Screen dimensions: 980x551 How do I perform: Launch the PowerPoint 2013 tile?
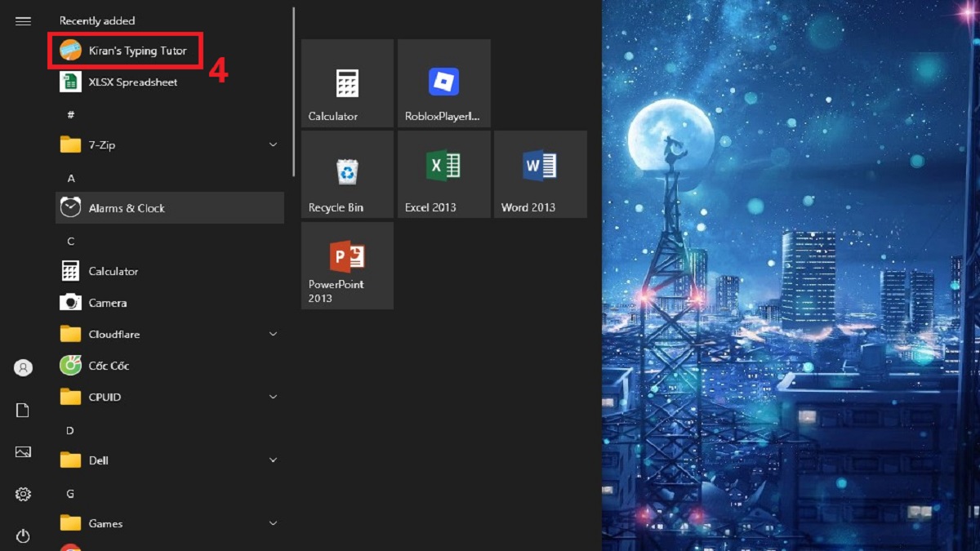coord(347,265)
